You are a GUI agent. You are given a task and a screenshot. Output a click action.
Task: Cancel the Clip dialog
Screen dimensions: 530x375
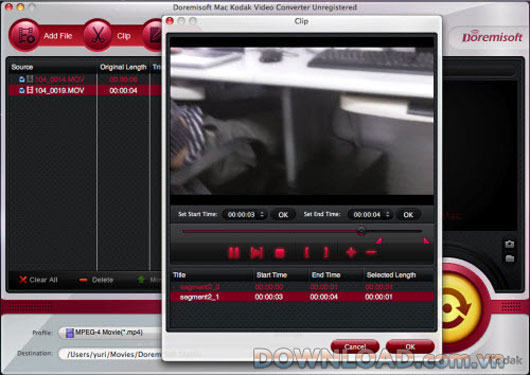[355, 347]
